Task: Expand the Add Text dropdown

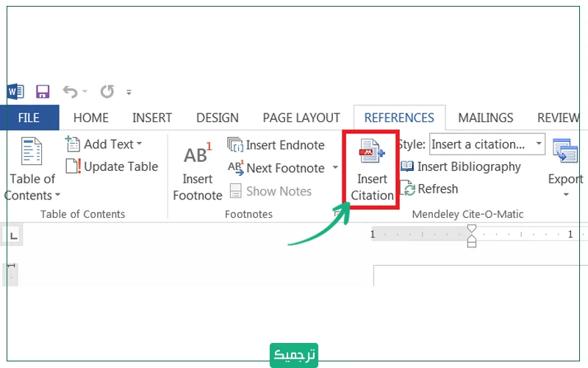Action: tap(104, 144)
